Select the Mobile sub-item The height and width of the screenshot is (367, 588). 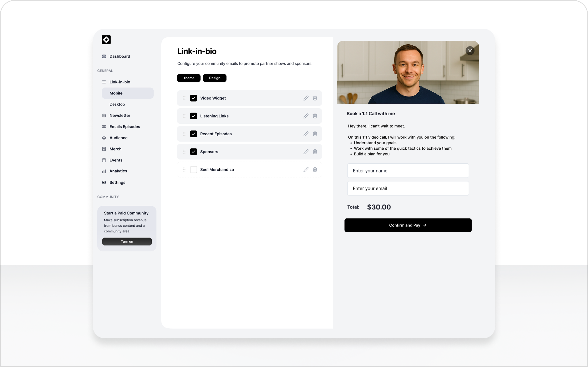pyautogui.click(x=128, y=93)
